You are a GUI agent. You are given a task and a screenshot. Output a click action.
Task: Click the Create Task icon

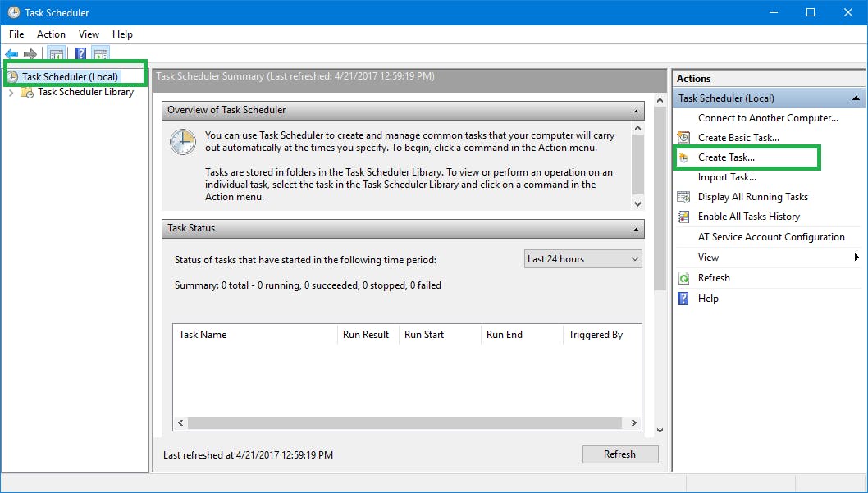[683, 157]
